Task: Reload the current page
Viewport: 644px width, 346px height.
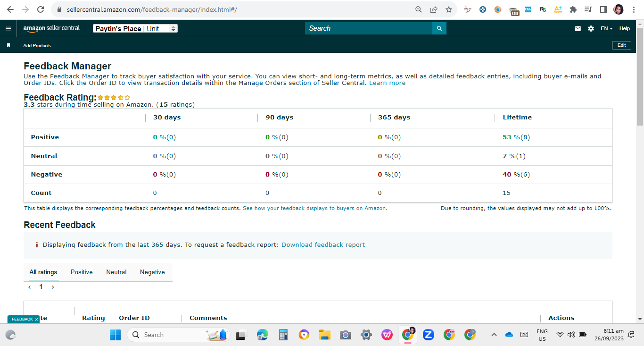Action: (41, 9)
